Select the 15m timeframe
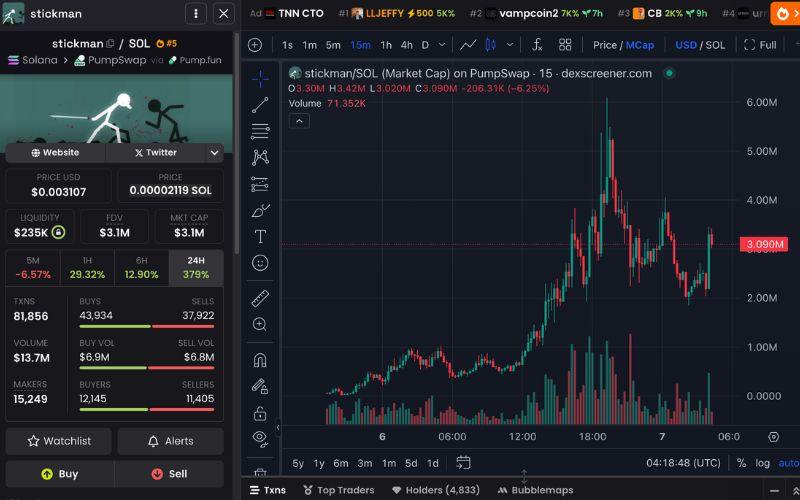800x500 pixels. (360, 45)
